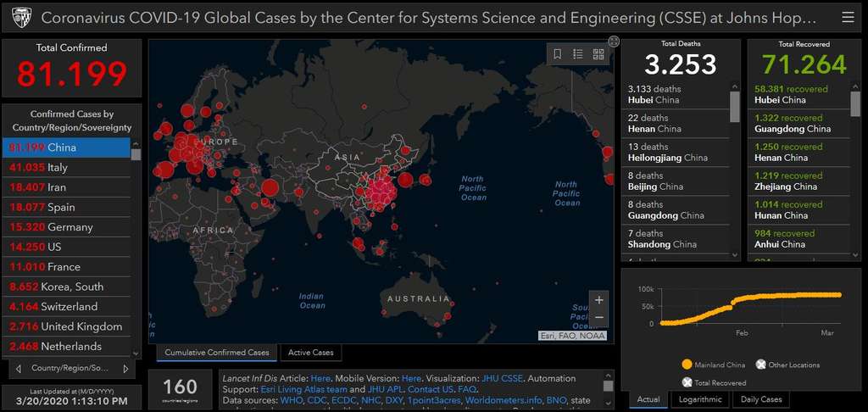This screenshot has height=412, width=868.
Task: Open the WHO data source link
Action: [292, 400]
